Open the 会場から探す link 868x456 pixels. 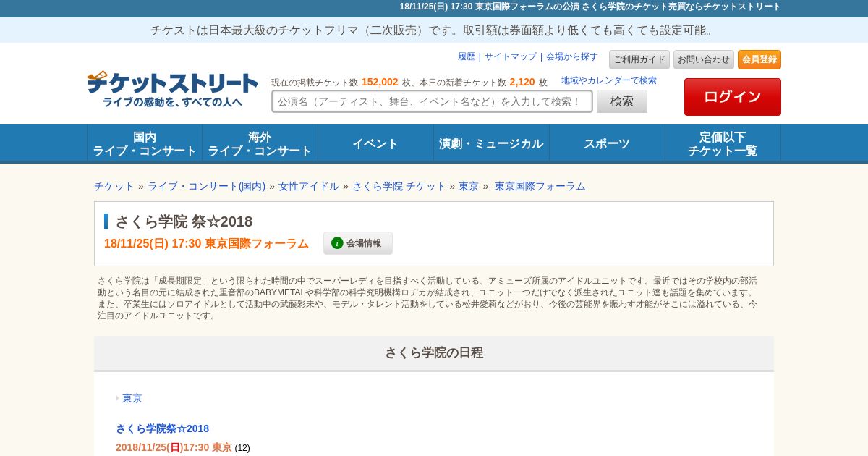coord(572,56)
